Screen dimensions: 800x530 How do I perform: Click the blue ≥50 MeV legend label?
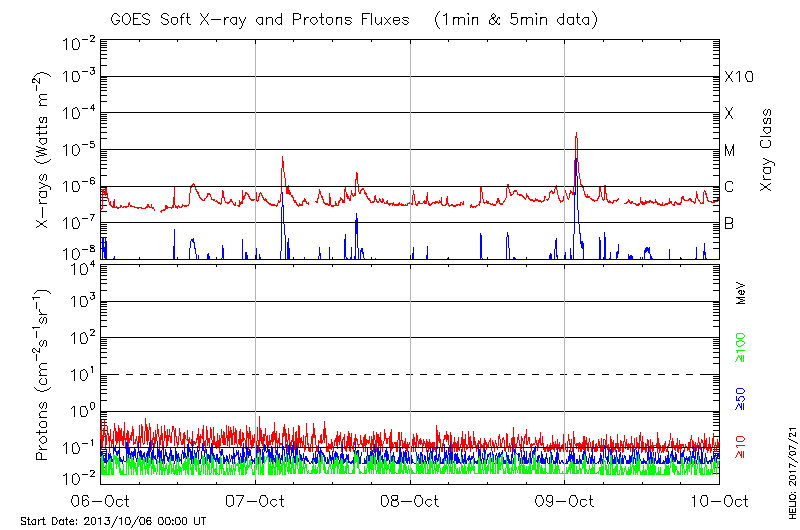741,398
